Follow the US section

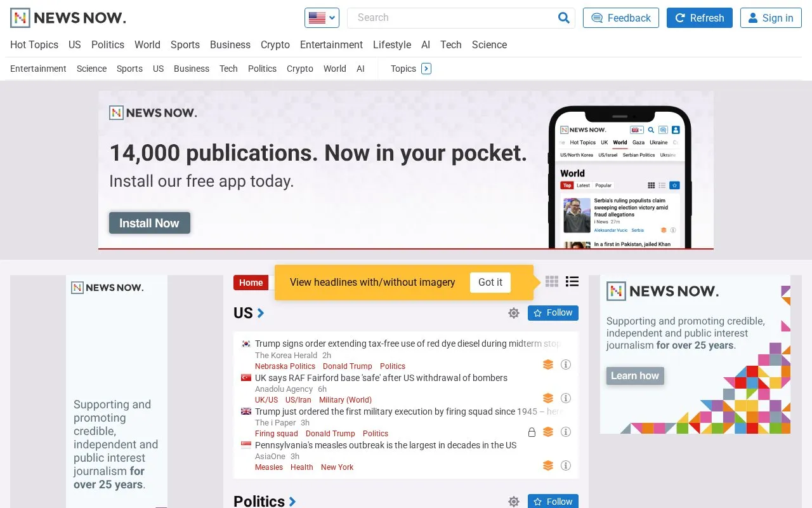pos(553,313)
